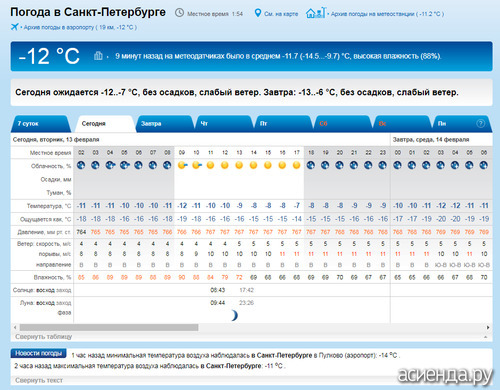Click the 09 hour partly sunny icon
The height and width of the screenshot is (390, 500).
click(182, 165)
